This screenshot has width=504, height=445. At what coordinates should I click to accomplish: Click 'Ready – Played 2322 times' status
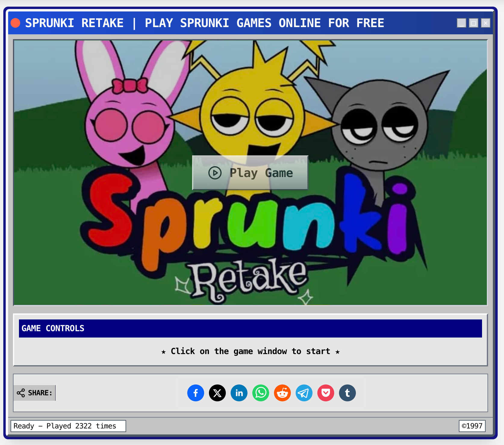tap(68, 426)
